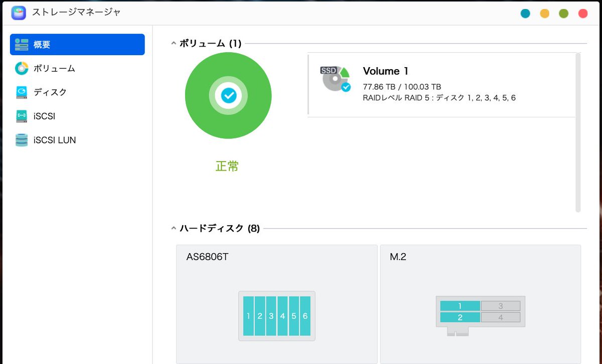Open the ディスク section in sidebar
602x364 pixels.
coord(50,92)
